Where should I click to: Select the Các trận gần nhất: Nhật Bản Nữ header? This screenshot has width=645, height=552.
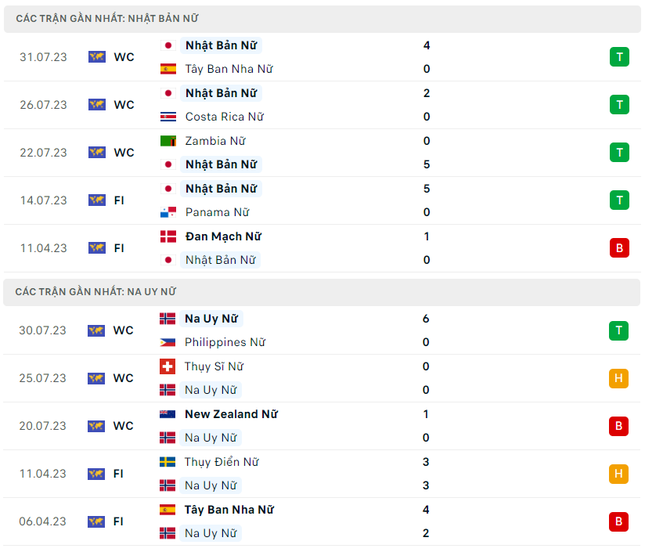tap(322, 19)
